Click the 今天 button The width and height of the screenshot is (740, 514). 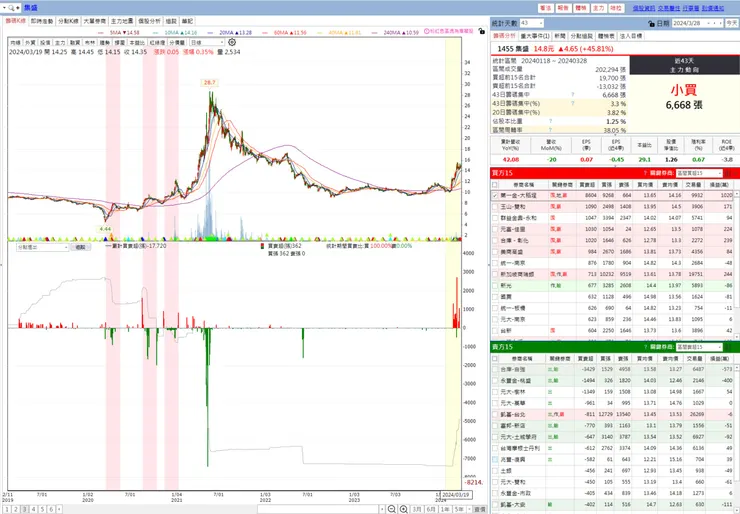point(732,23)
